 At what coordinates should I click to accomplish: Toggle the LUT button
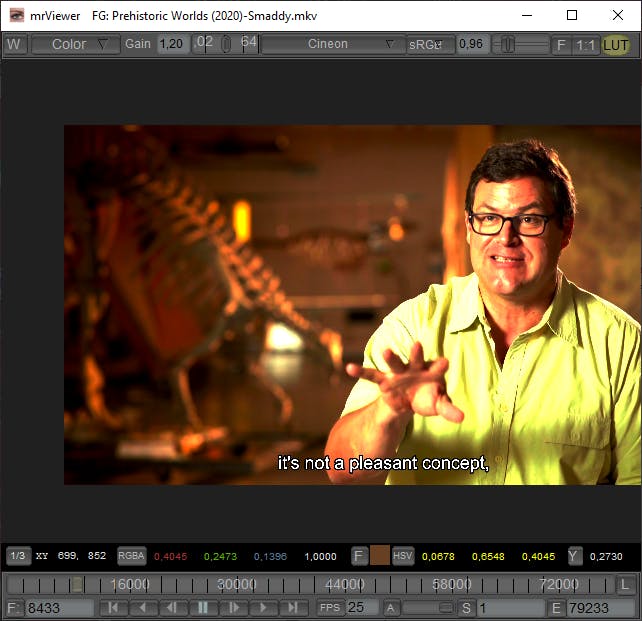pos(615,45)
